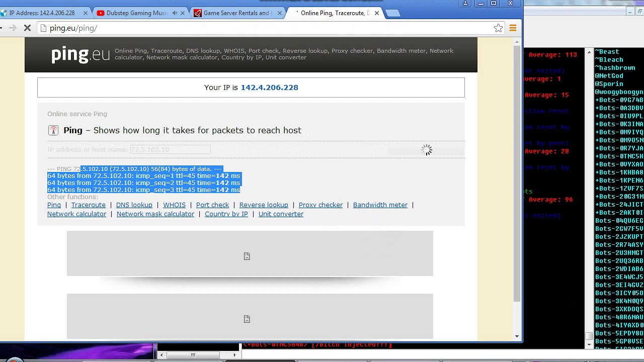Open a new tab
This screenshot has width=644, height=362.
coord(392,14)
